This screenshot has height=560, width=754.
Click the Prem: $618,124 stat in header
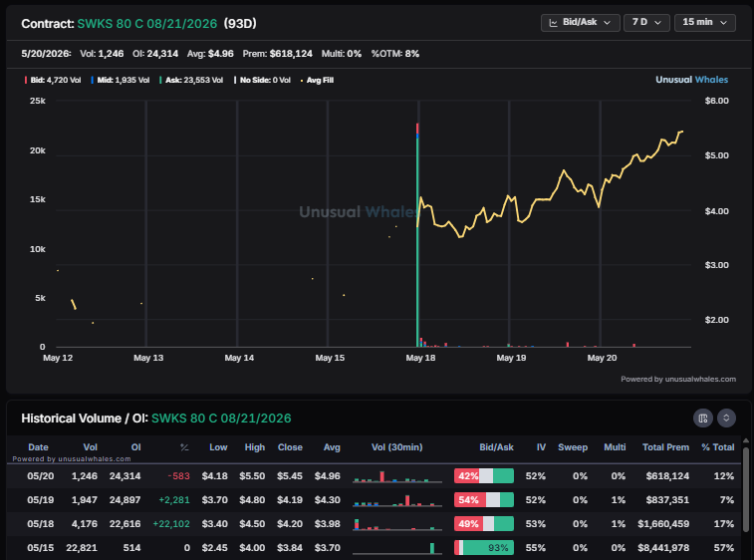pyautogui.click(x=278, y=54)
